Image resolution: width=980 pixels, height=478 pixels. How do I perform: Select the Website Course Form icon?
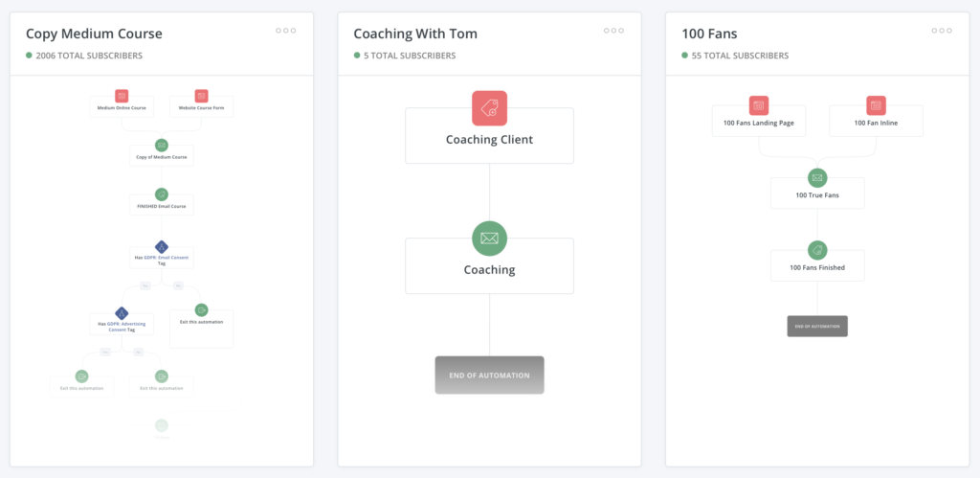(201, 97)
